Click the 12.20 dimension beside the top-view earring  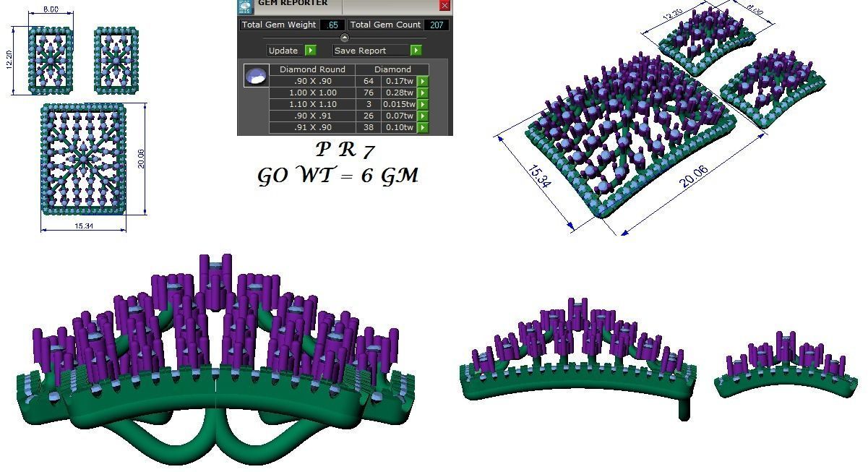point(9,59)
